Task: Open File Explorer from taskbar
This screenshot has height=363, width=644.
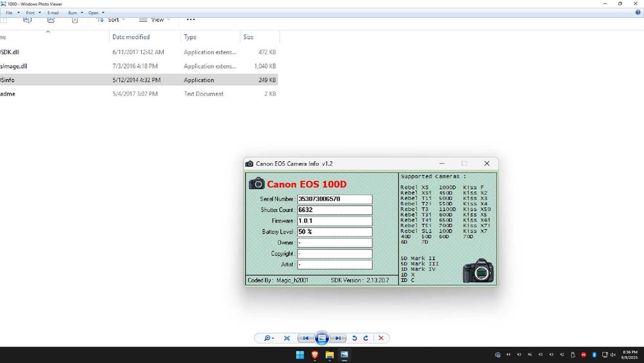Action: coord(329,355)
